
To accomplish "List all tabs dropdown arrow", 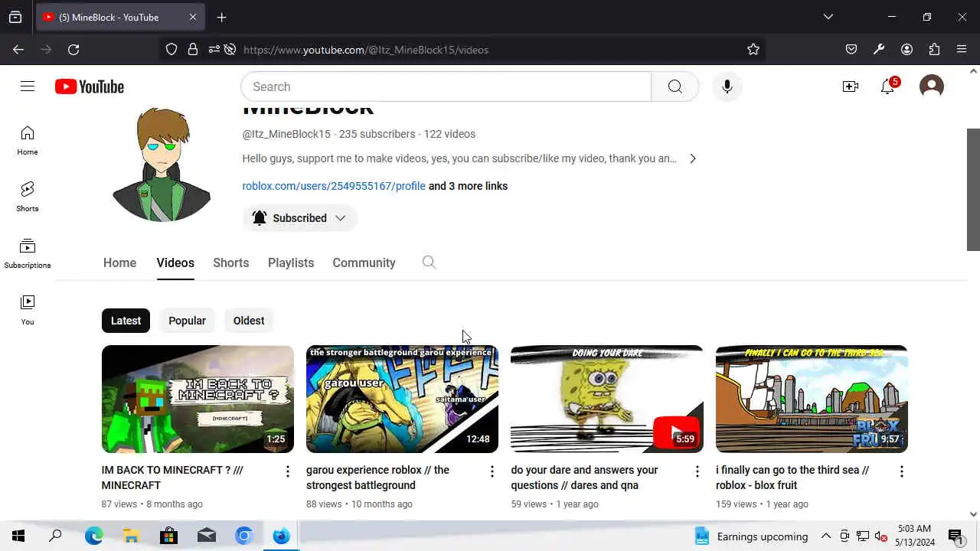I will [828, 17].
